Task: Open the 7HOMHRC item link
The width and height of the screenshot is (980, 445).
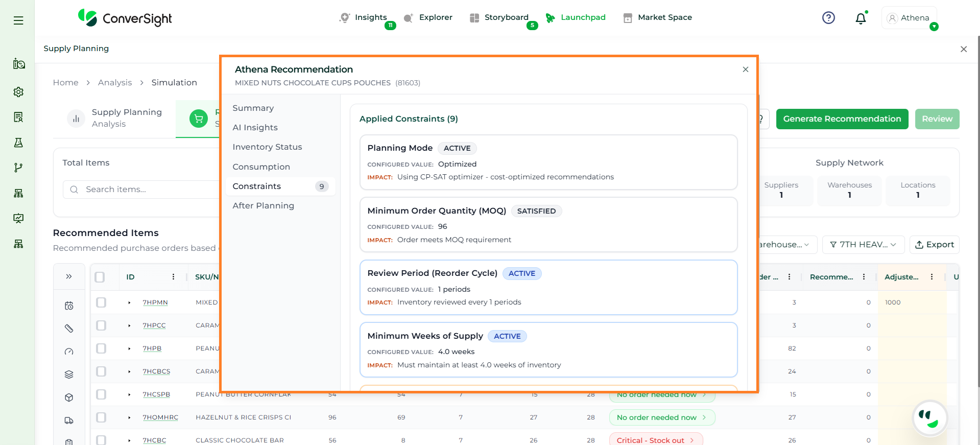Action: click(x=160, y=417)
